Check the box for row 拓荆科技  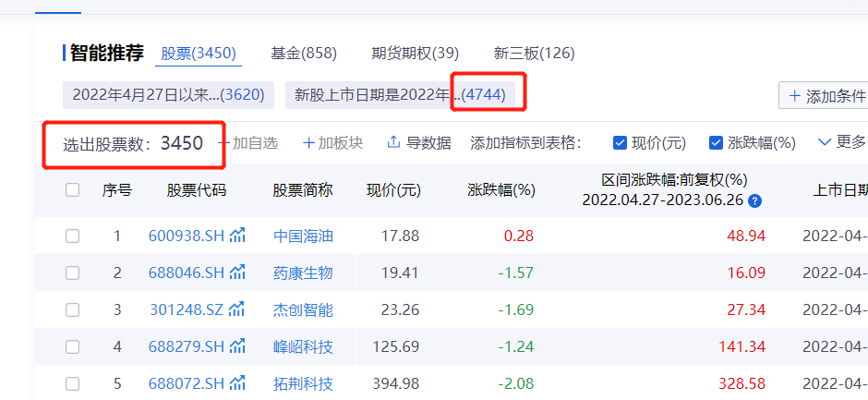click(73, 383)
